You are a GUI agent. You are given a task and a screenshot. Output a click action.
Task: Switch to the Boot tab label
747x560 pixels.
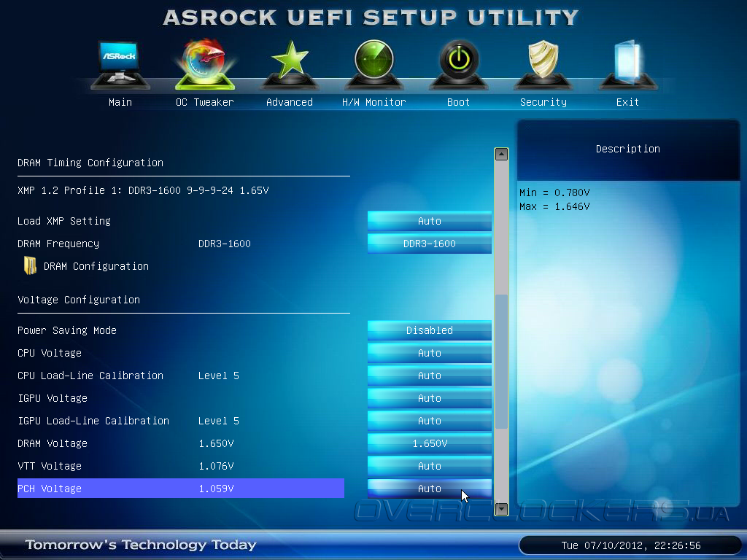(458, 102)
